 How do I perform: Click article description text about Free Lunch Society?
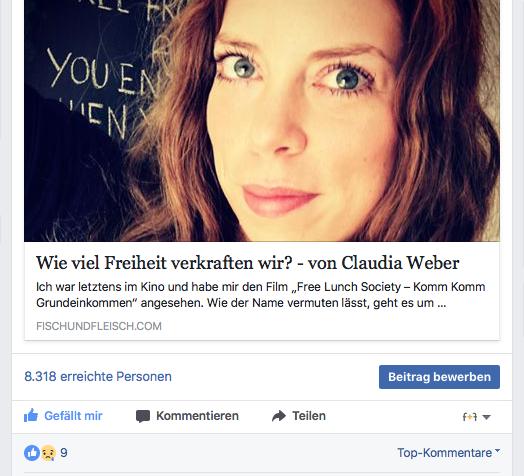(x=261, y=295)
